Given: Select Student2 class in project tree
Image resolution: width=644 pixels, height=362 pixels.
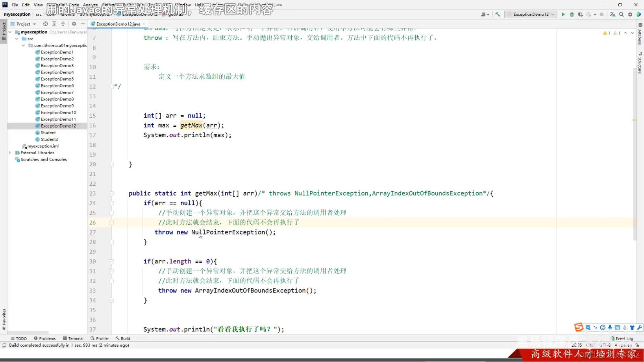Looking at the screenshot, I should (47, 139).
